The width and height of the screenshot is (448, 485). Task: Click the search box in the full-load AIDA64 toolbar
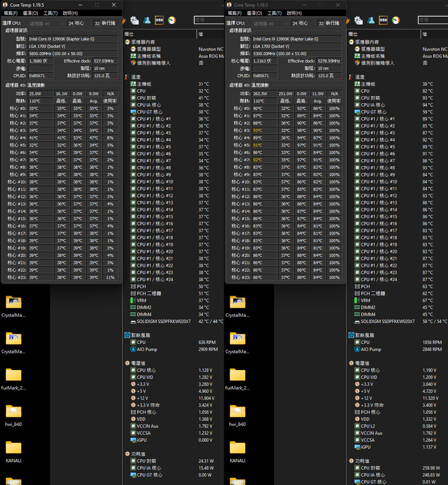[433, 20]
